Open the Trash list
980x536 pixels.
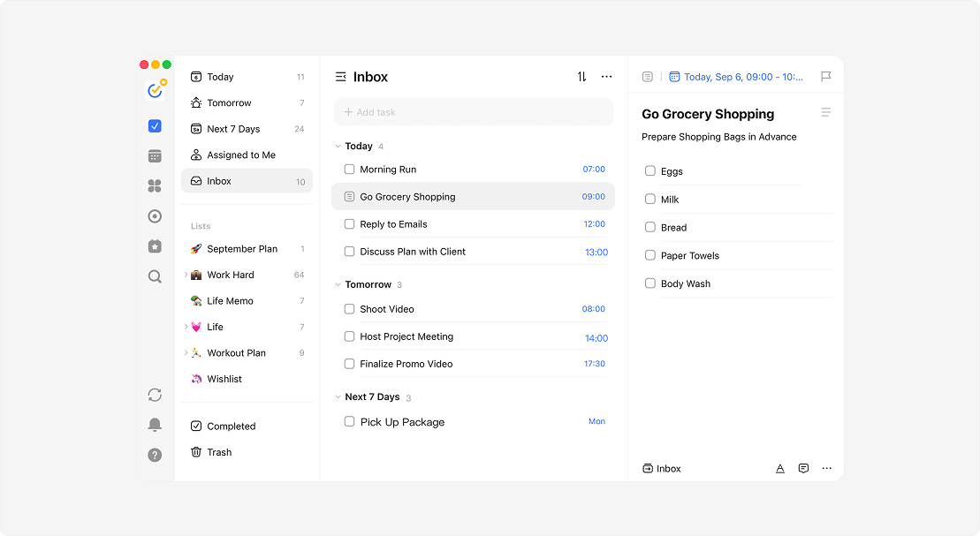click(247, 452)
